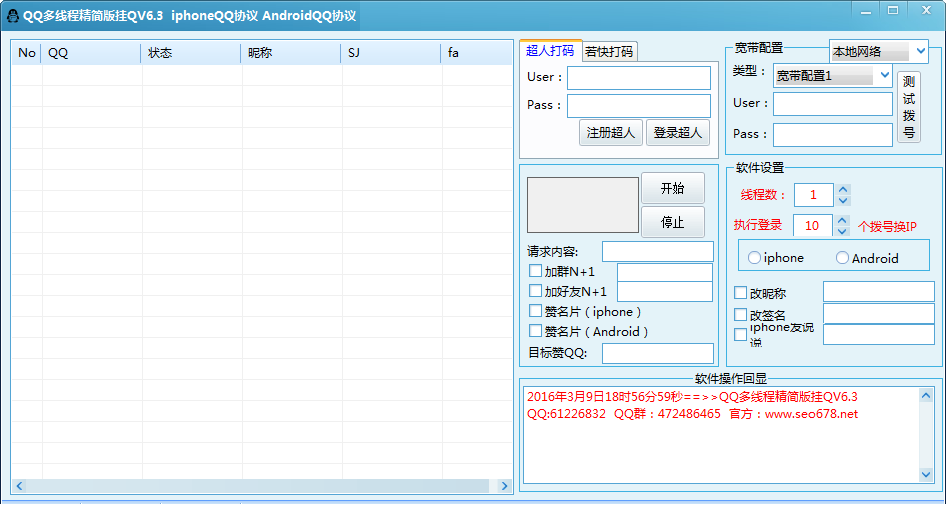Switch to the 超人打码 tab
The image size is (946, 527).
550,51
